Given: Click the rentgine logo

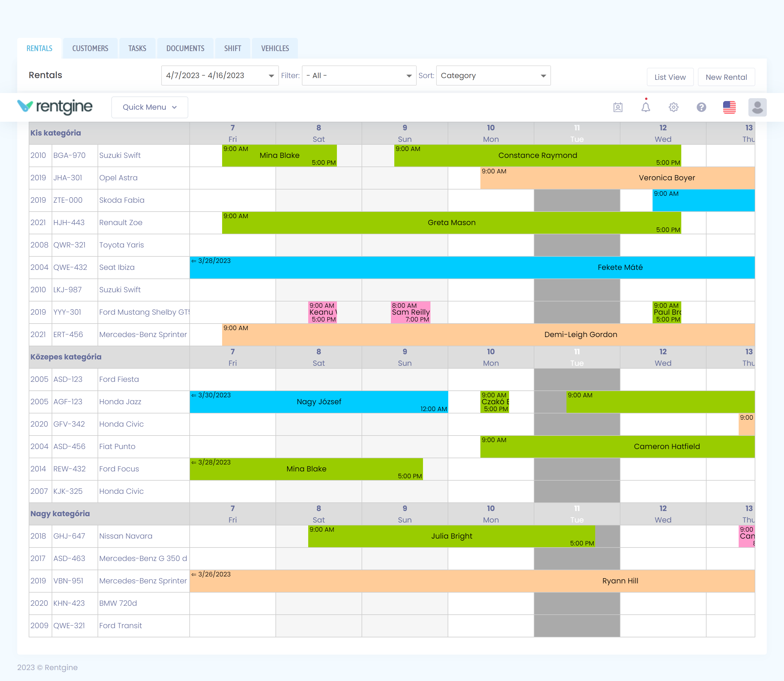Looking at the screenshot, I should [54, 107].
